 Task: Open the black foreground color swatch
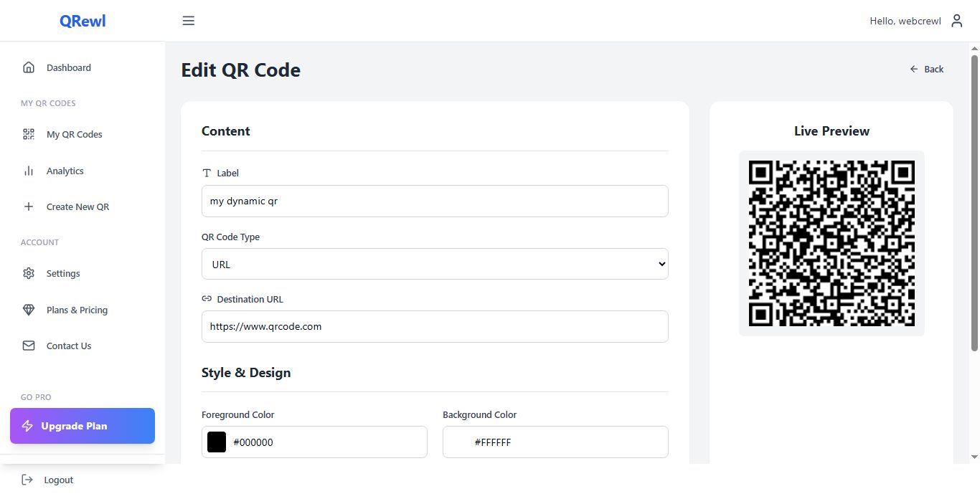217,442
